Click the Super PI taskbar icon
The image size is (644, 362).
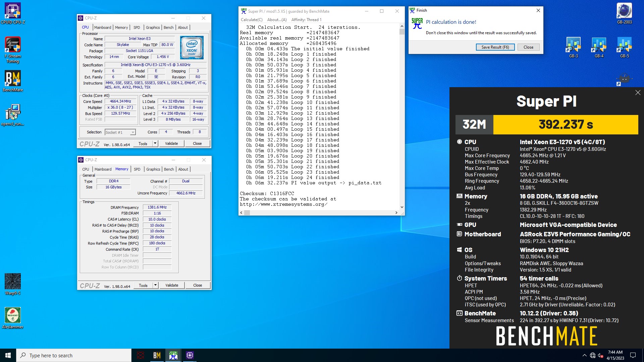point(173,355)
